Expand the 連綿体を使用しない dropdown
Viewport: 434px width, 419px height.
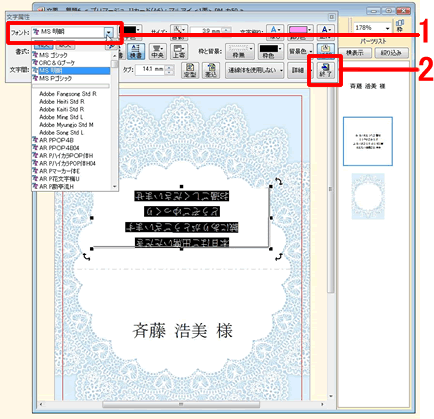[255, 70]
